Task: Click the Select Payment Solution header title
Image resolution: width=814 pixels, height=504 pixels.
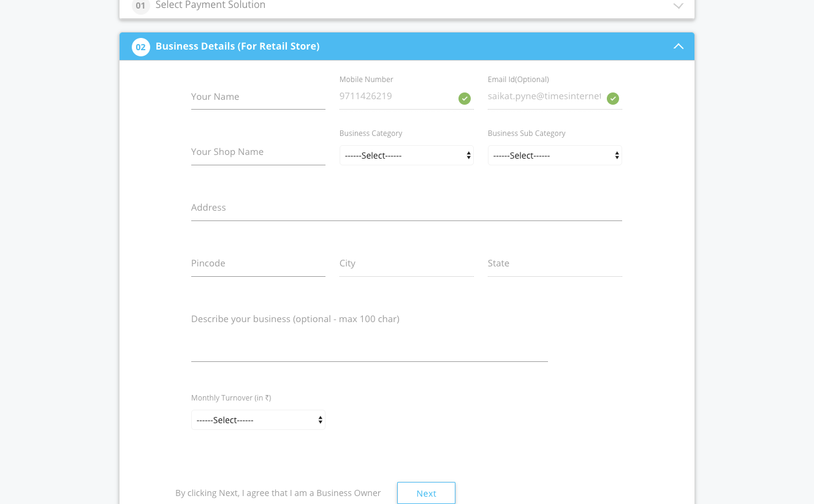Action: [210, 5]
